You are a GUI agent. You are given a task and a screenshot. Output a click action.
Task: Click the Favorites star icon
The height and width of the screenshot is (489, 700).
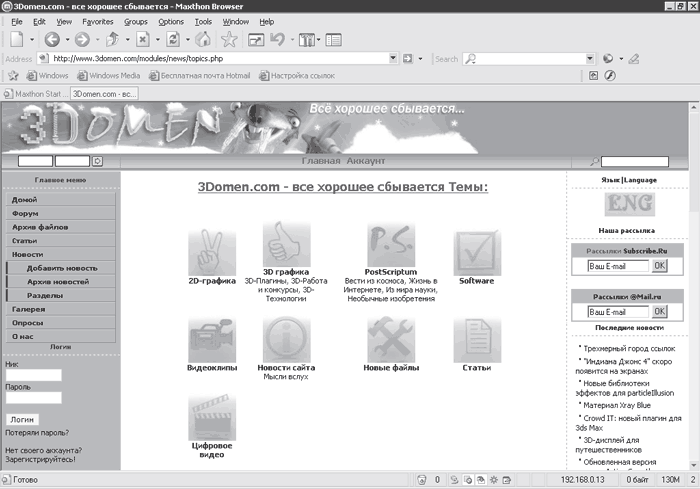pos(229,40)
